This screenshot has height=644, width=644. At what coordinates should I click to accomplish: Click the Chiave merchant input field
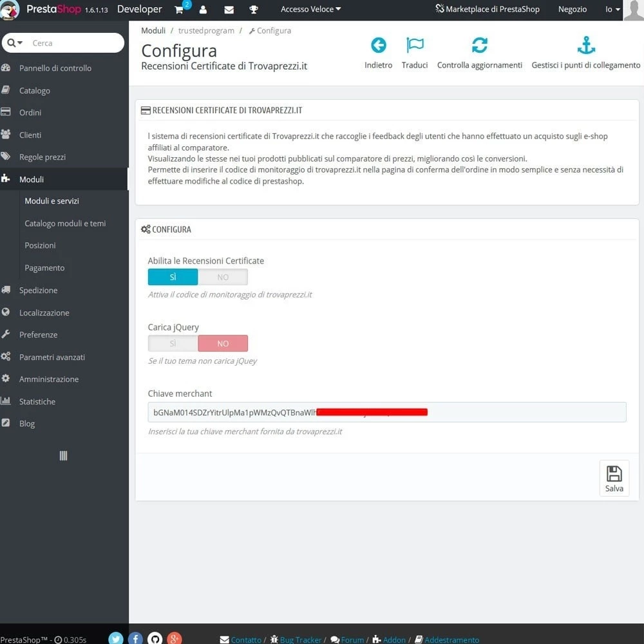(387, 412)
